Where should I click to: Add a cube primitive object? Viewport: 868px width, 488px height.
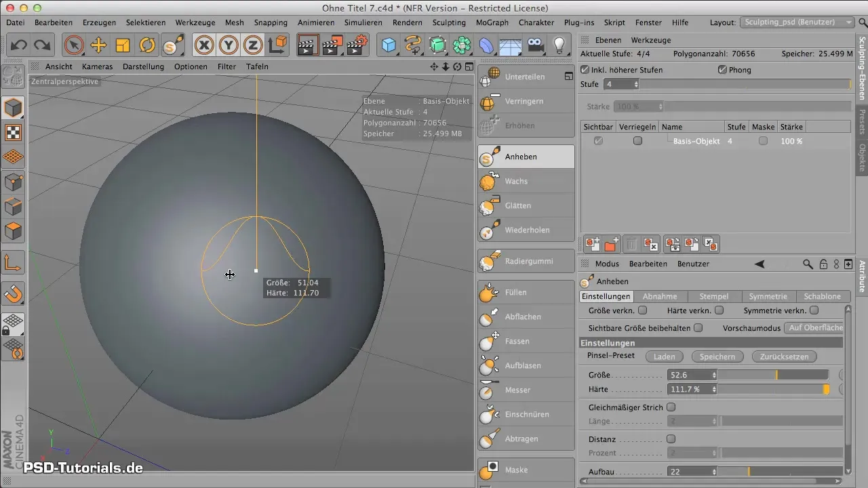click(389, 45)
